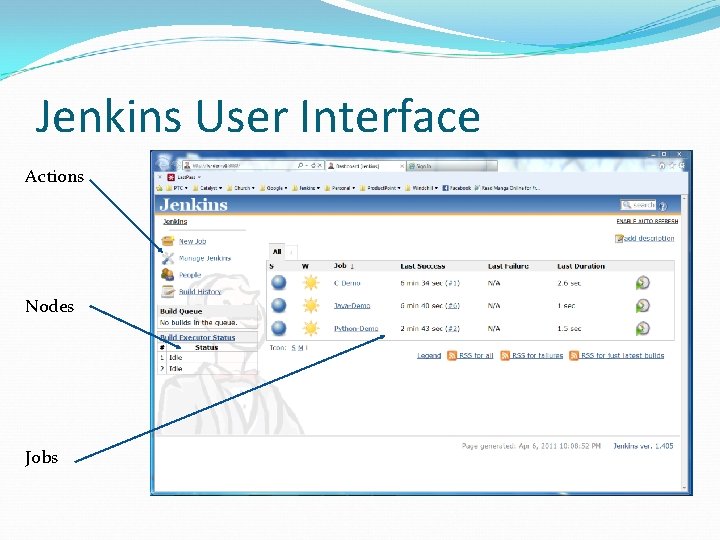
Task: Open the People link
Action: point(190,275)
